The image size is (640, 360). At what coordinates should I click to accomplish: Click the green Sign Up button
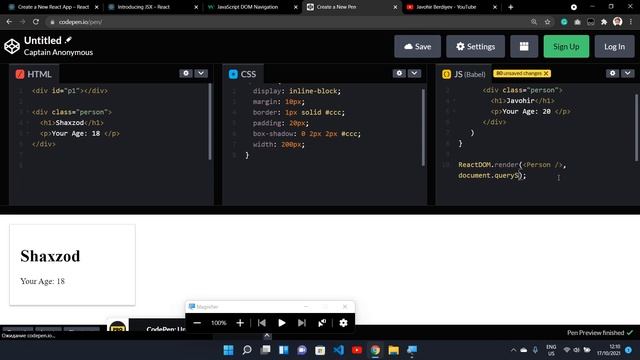tap(566, 47)
